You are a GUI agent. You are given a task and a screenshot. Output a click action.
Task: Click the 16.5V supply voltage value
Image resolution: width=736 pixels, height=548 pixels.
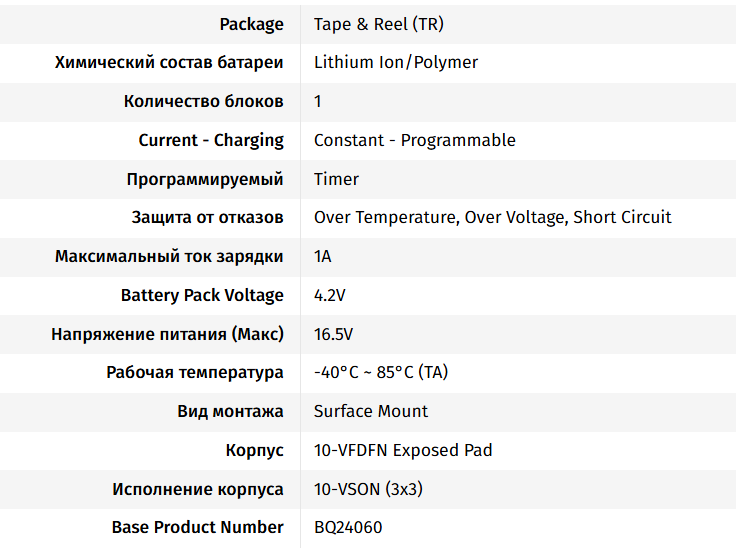tap(333, 334)
